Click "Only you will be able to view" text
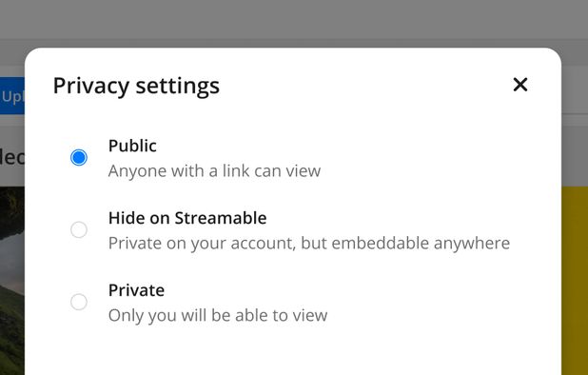The width and height of the screenshot is (588, 375). point(218,315)
